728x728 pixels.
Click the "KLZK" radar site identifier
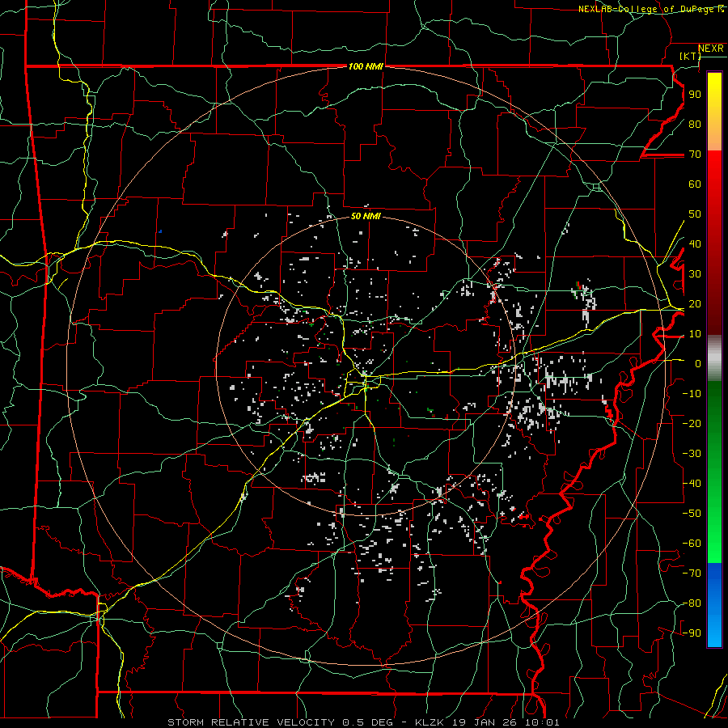(429, 722)
